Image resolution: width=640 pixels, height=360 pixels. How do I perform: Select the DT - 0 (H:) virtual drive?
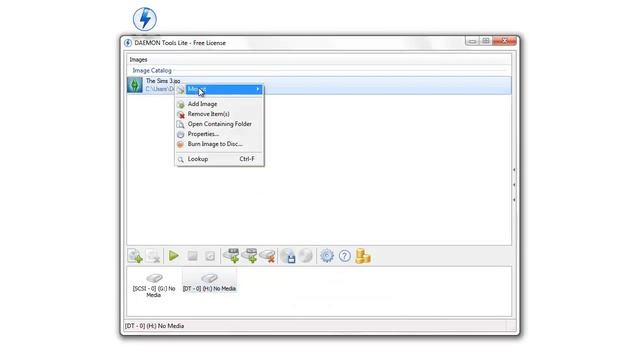[209, 282]
